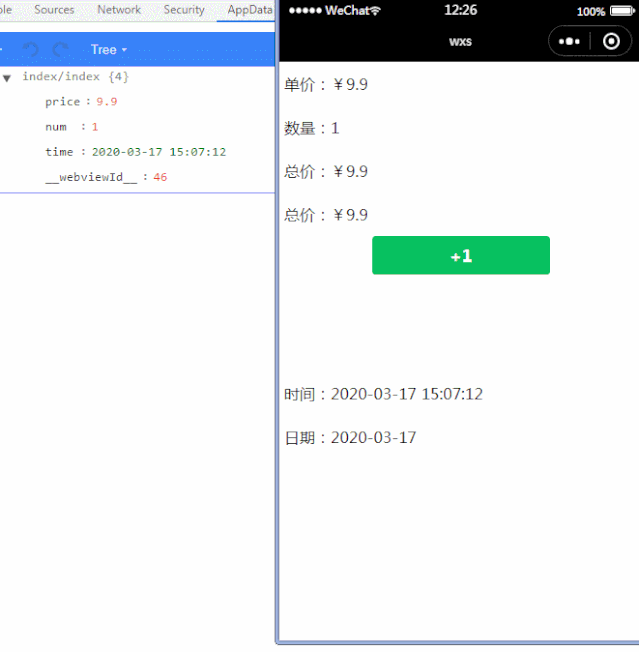
Task: Click the redo arrow in AppData toolbar
Action: coord(61,49)
